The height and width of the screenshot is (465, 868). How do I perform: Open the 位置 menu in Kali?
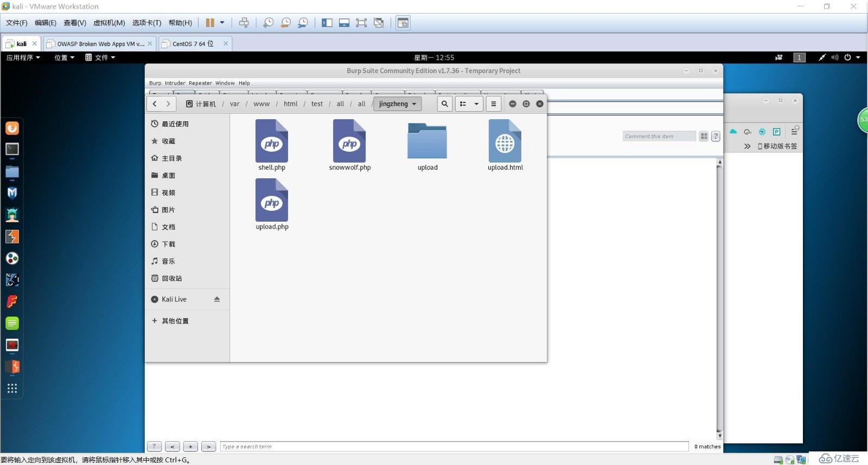click(x=64, y=57)
